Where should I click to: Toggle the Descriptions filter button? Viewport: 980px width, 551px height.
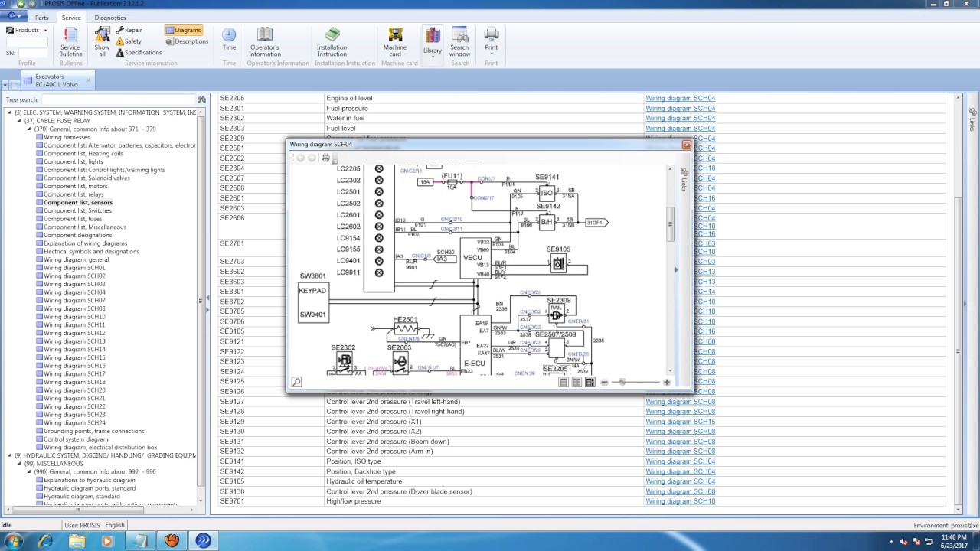click(187, 41)
